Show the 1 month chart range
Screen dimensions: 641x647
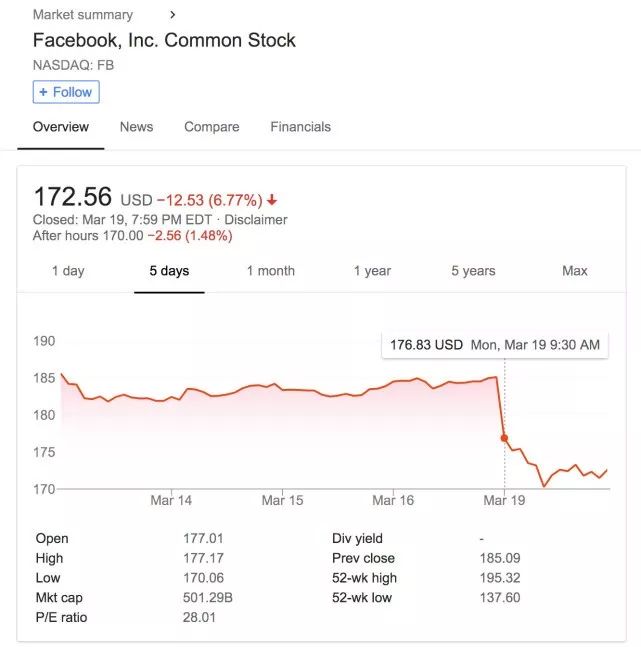tap(271, 271)
